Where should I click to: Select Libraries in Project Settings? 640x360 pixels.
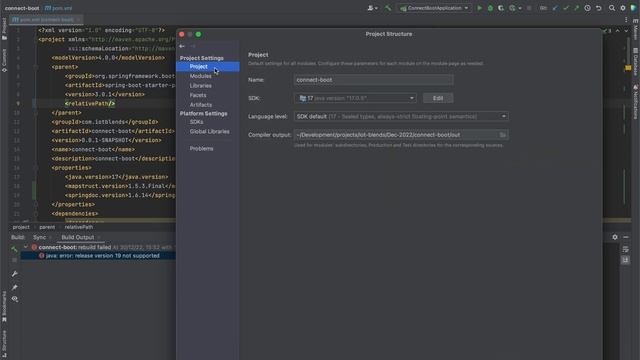(x=200, y=86)
